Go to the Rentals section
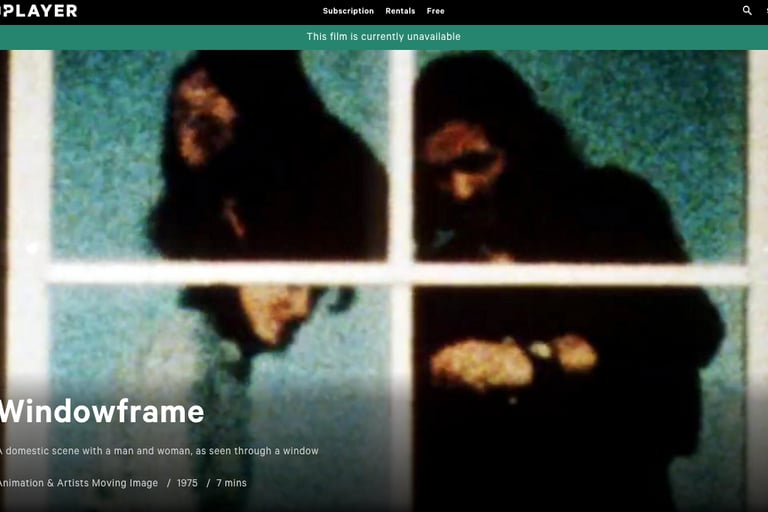Screen dimensions: 768x512 pos(400,11)
